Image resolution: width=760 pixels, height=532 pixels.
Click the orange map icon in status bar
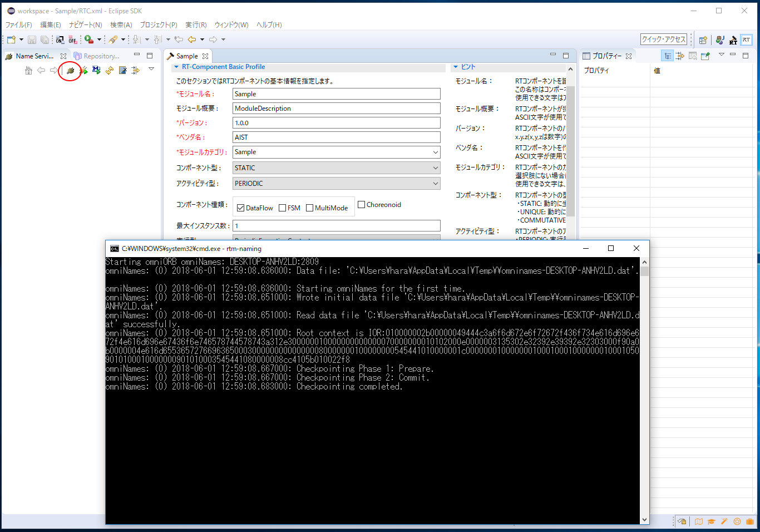pyautogui.click(x=698, y=521)
